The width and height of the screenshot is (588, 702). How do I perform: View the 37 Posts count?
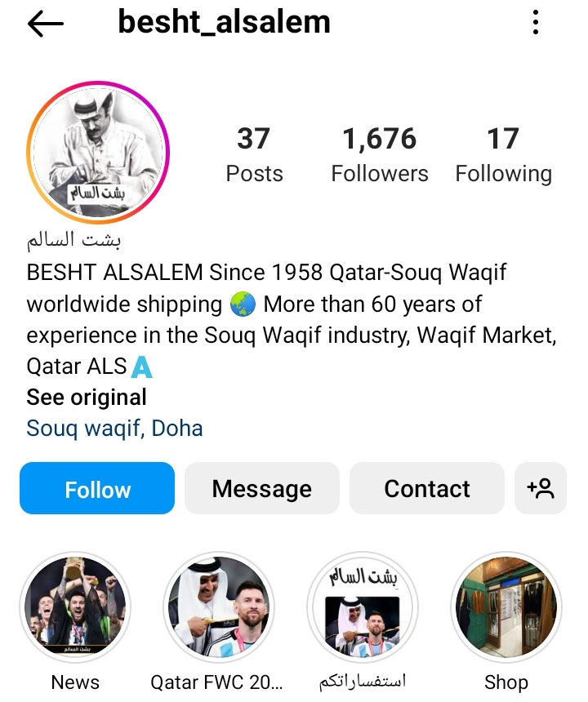[x=254, y=154]
